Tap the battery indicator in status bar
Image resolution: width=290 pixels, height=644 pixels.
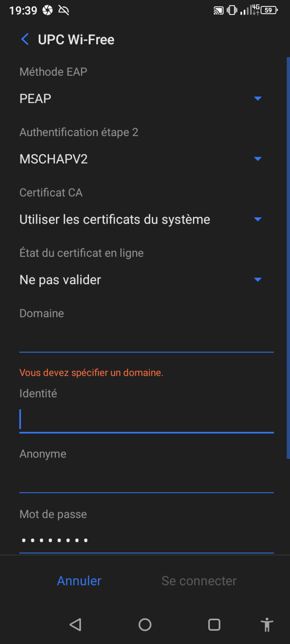point(269,11)
